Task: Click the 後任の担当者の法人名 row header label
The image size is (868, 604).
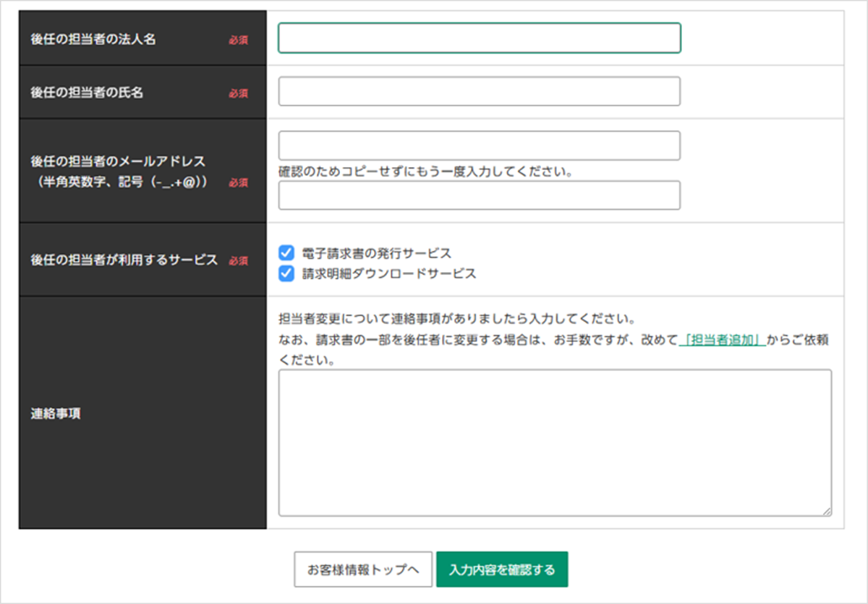Action: click(x=93, y=39)
